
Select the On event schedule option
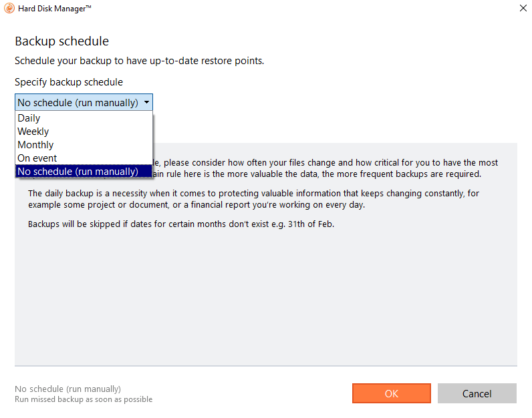84,158
